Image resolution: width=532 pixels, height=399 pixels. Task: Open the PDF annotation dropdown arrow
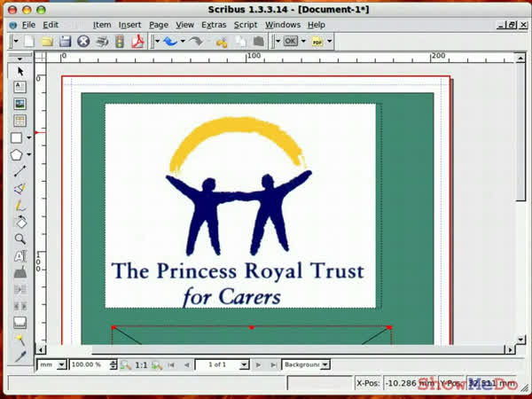pyautogui.click(x=330, y=42)
